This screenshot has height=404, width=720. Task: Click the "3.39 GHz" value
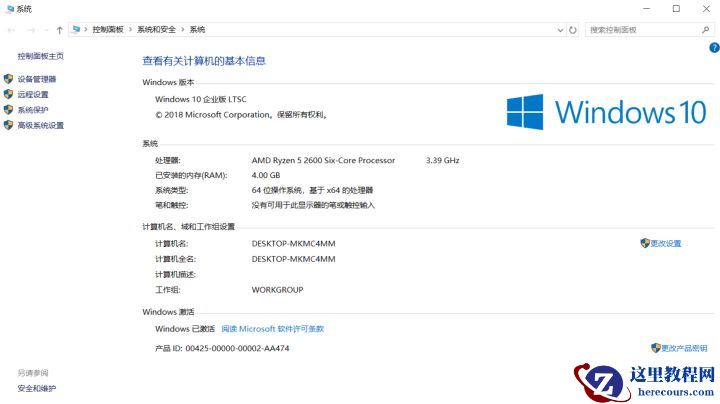[442, 160]
